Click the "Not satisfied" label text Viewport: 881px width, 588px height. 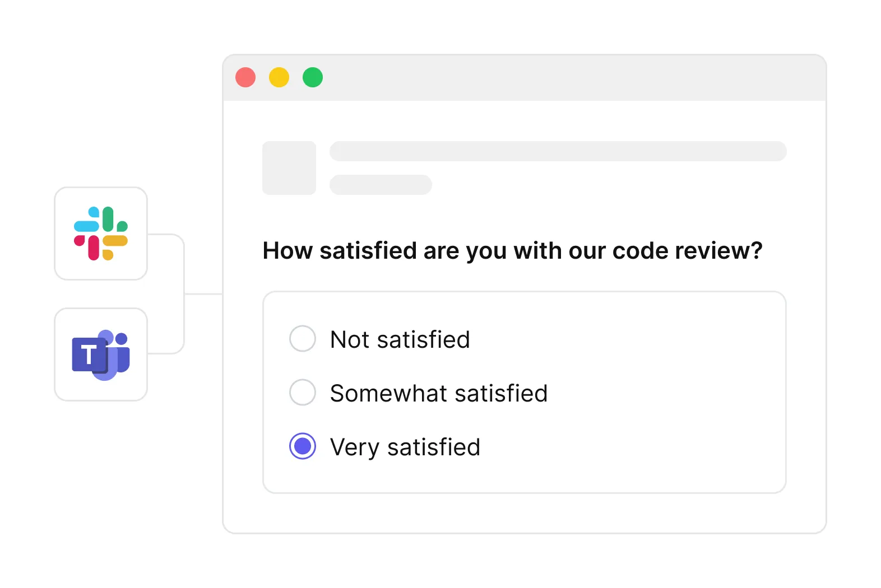tap(400, 339)
